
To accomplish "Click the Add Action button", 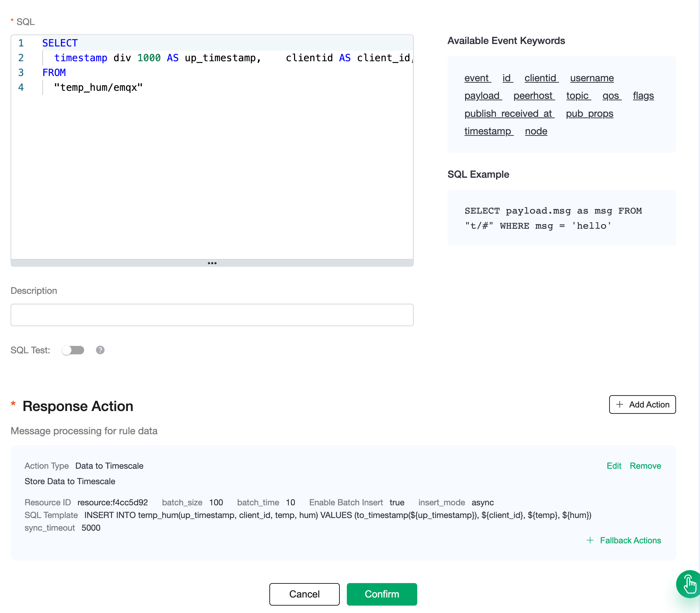I will [642, 405].
